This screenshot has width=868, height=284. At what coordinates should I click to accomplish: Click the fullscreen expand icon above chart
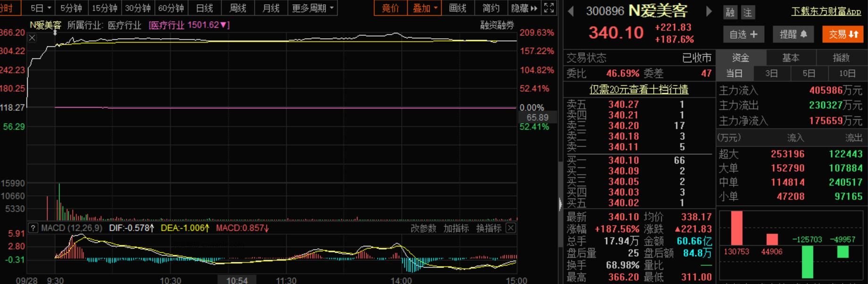click(x=549, y=8)
